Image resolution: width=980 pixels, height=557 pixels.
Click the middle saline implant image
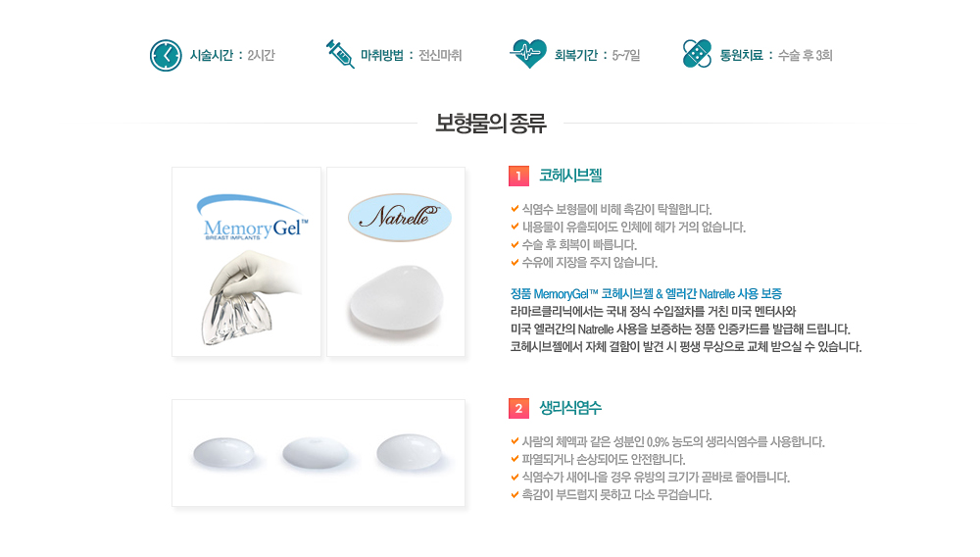pos(316,453)
